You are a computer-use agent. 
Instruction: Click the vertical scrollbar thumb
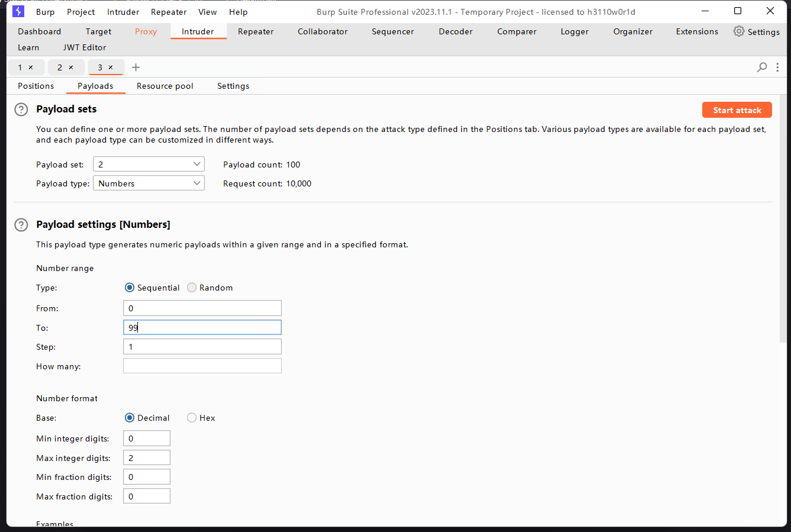click(x=783, y=218)
